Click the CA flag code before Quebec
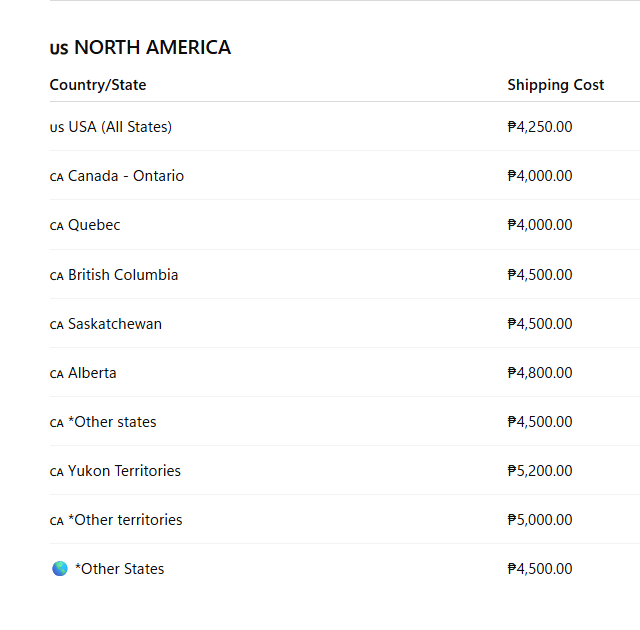The image size is (640, 630). [57, 226]
